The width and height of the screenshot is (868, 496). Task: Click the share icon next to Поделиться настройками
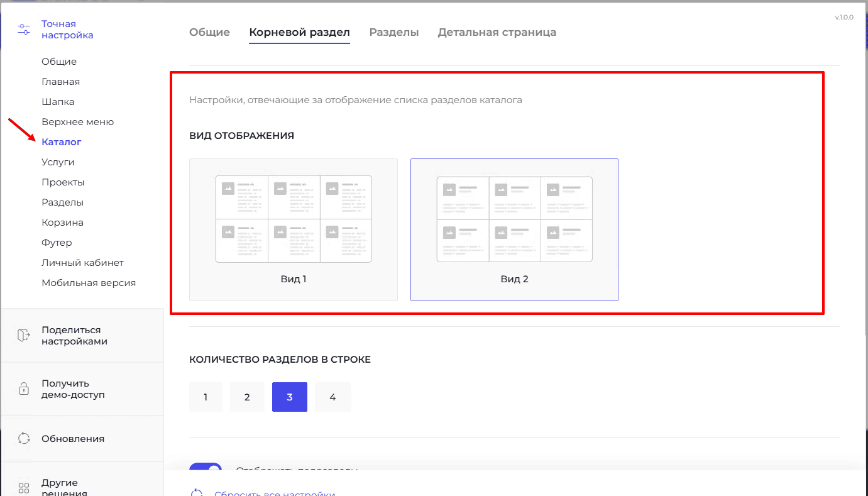[24, 336]
